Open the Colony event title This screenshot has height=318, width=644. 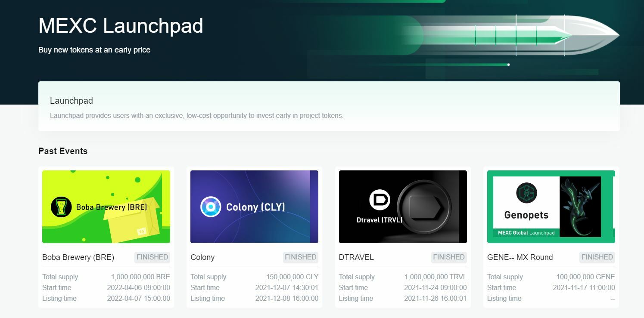click(202, 257)
